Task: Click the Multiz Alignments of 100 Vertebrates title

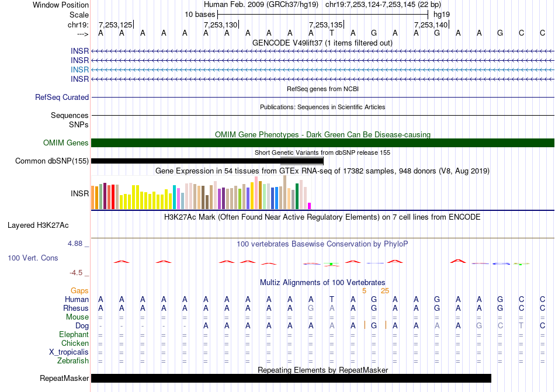Action: tap(322, 282)
